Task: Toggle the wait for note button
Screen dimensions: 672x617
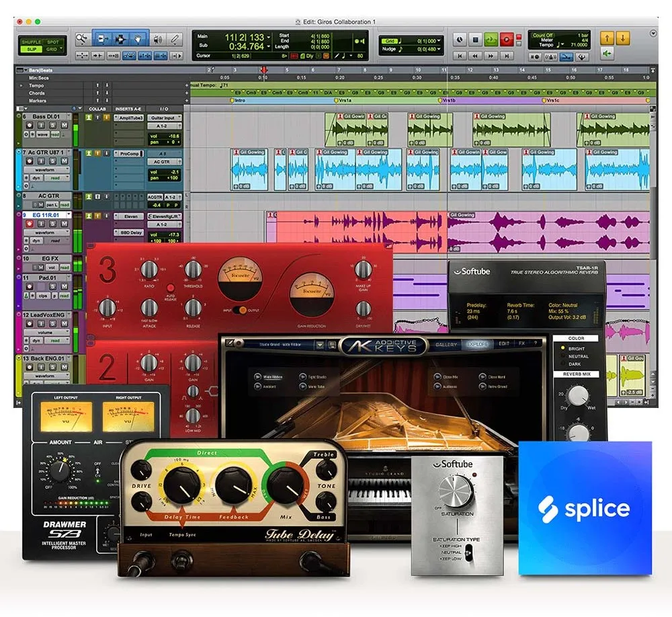Action: [535, 56]
